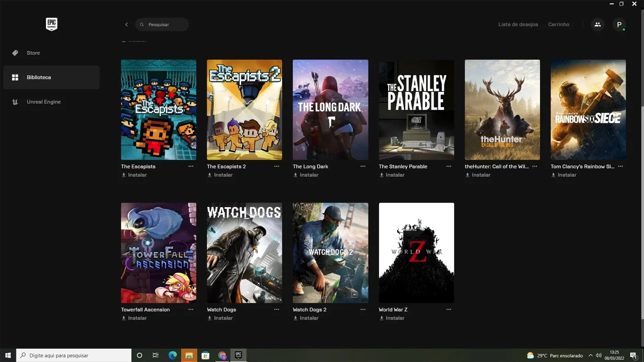
Task: Install Tom Clancy's Rainbow Six Siege
Action: click(x=564, y=175)
